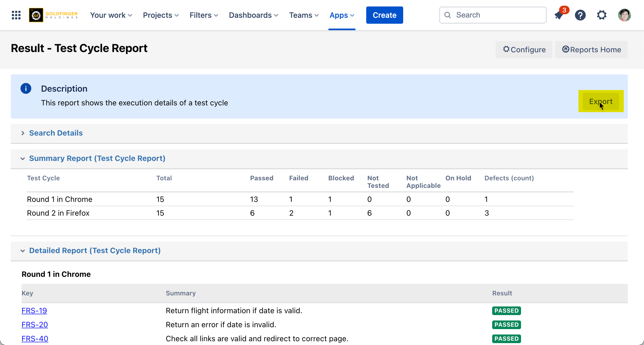Open the Your work dropdown
The height and width of the screenshot is (345, 644).
tap(111, 15)
